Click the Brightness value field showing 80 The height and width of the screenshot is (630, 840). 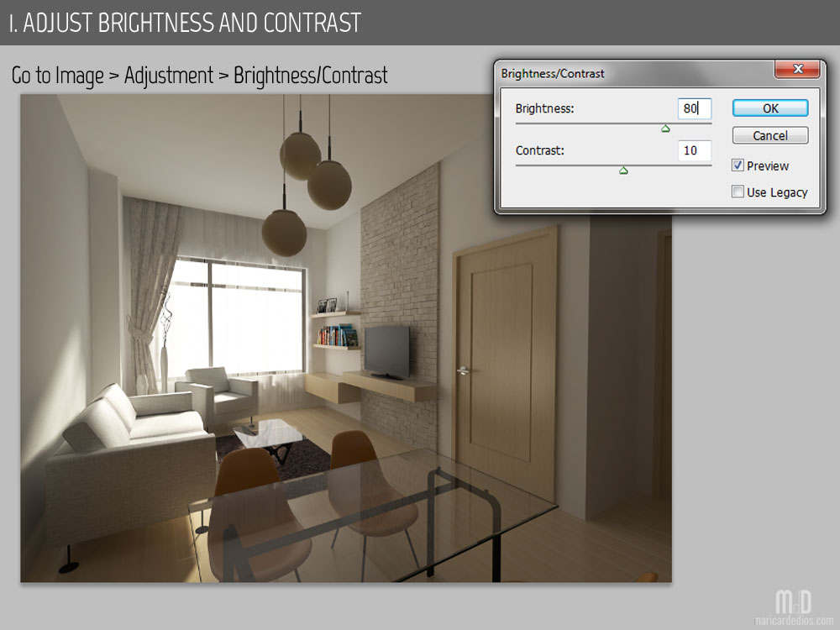click(694, 108)
